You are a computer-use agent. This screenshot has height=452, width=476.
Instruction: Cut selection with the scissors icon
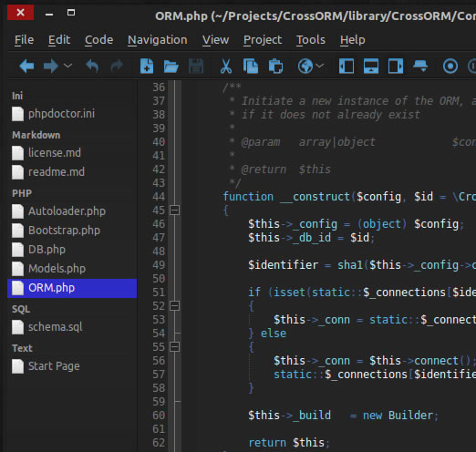coord(226,66)
